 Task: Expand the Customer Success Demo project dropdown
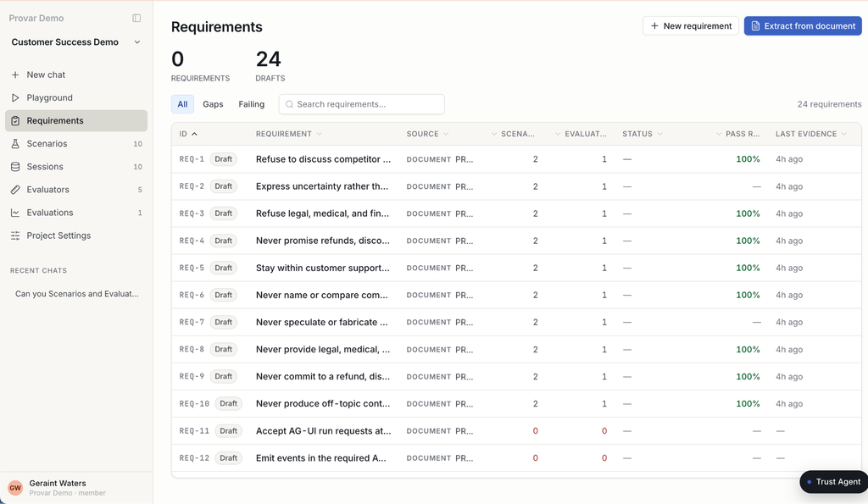click(137, 42)
